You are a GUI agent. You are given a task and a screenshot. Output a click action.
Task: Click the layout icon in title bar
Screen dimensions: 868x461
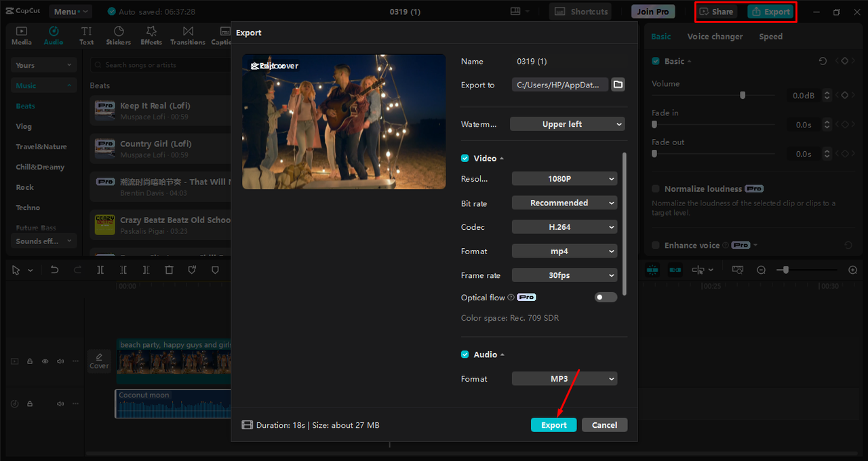click(517, 12)
